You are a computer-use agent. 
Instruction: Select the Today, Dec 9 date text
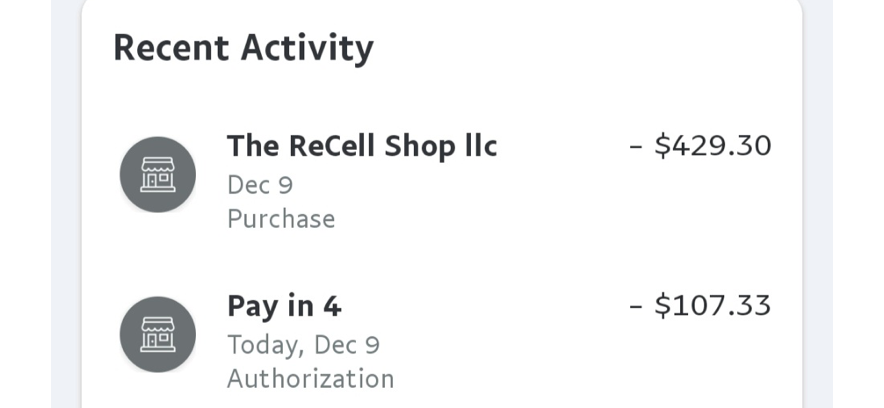(x=303, y=345)
